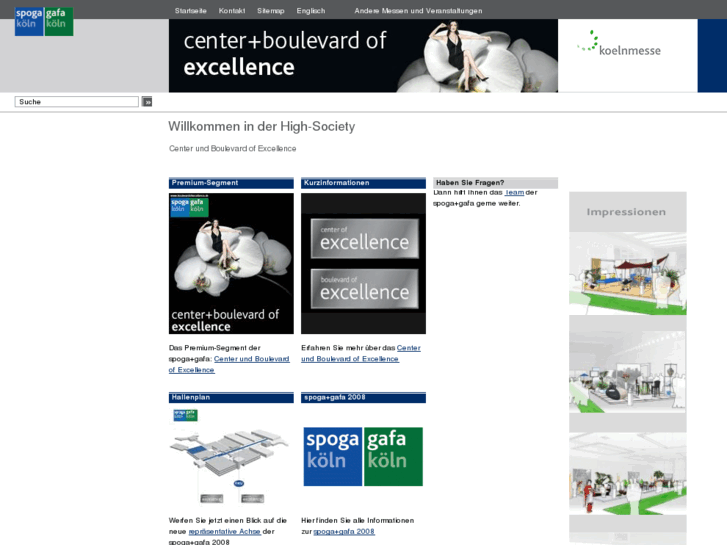727x545 pixels.
Task: Click the Hallenplan section header
Action: [x=231, y=398]
